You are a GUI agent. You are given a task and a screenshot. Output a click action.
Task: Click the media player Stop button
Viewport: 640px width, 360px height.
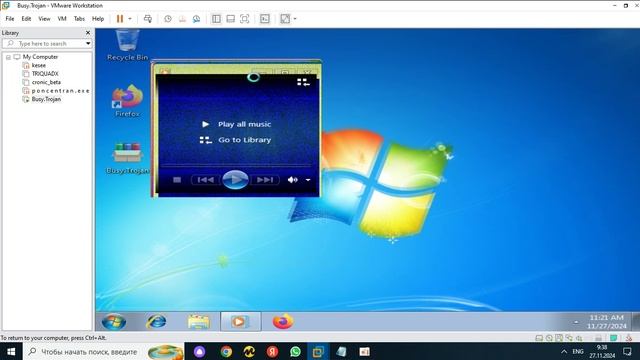(177, 180)
